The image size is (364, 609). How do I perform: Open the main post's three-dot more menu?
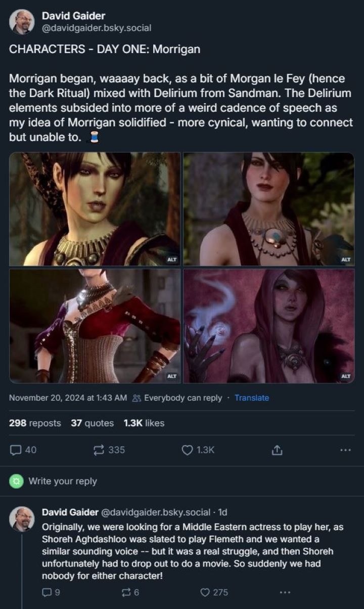pyautogui.click(x=345, y=450)
